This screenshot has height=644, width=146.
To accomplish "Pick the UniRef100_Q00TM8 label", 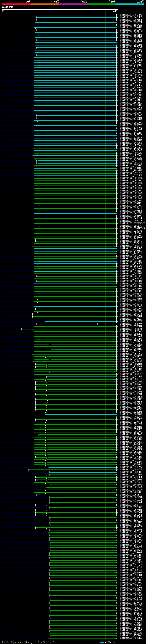I will point(131,349).
